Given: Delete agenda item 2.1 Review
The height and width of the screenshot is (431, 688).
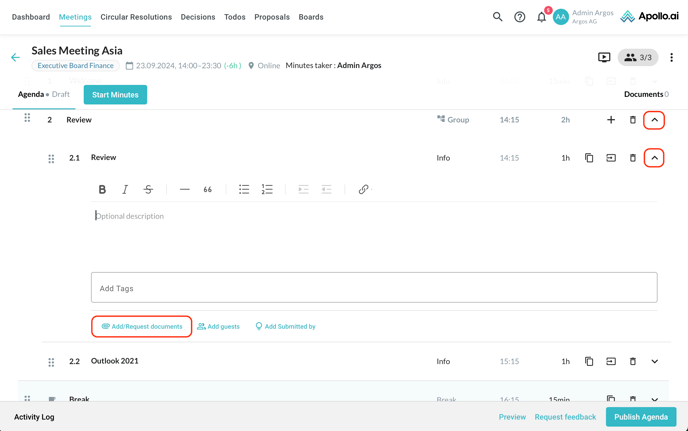Looking at the screenshot, I should point(632,158).
